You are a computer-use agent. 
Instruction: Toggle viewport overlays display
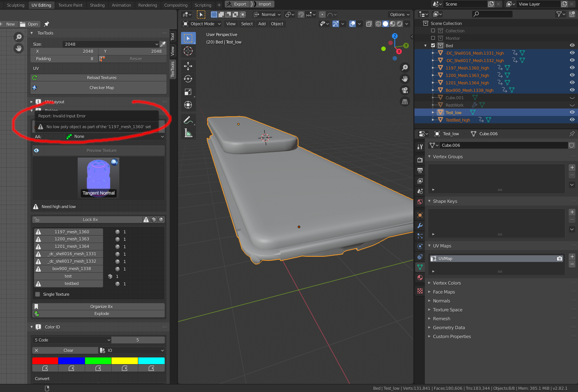tap(352, 24)
